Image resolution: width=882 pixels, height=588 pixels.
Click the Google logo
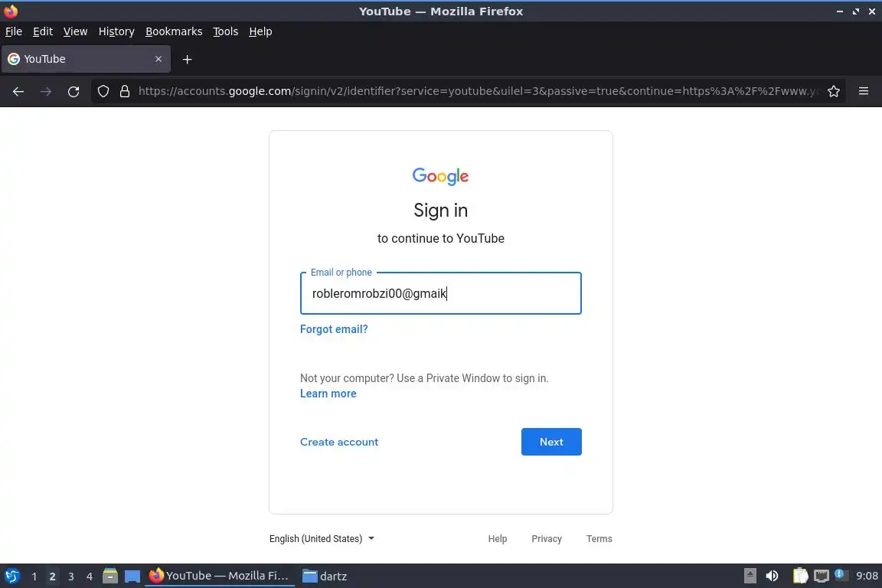440,176
